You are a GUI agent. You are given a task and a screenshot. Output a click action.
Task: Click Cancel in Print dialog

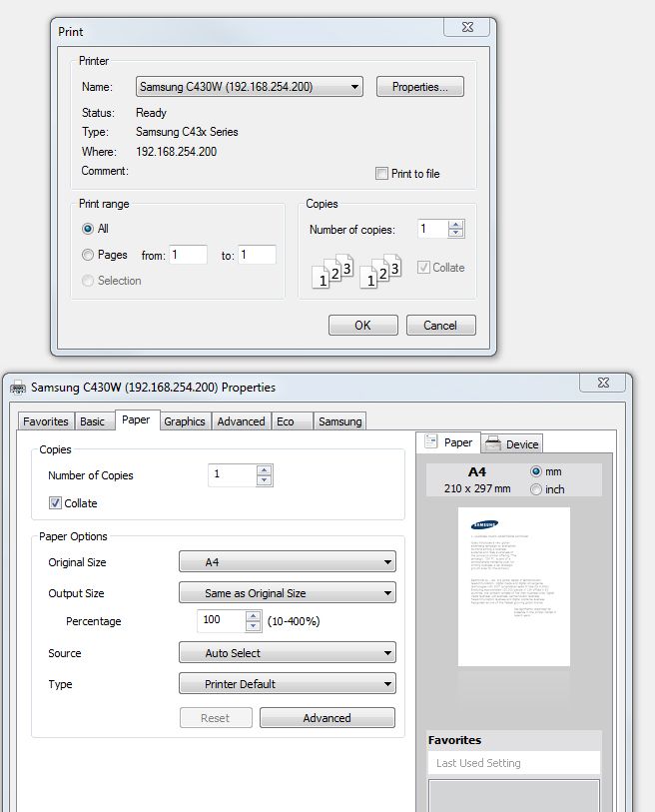(440, 326)
